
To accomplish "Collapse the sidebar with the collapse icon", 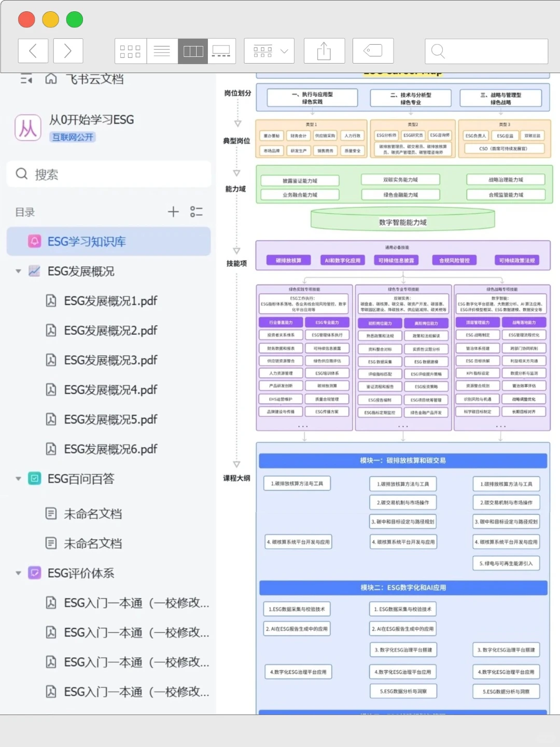I will (x=27, y=79).
